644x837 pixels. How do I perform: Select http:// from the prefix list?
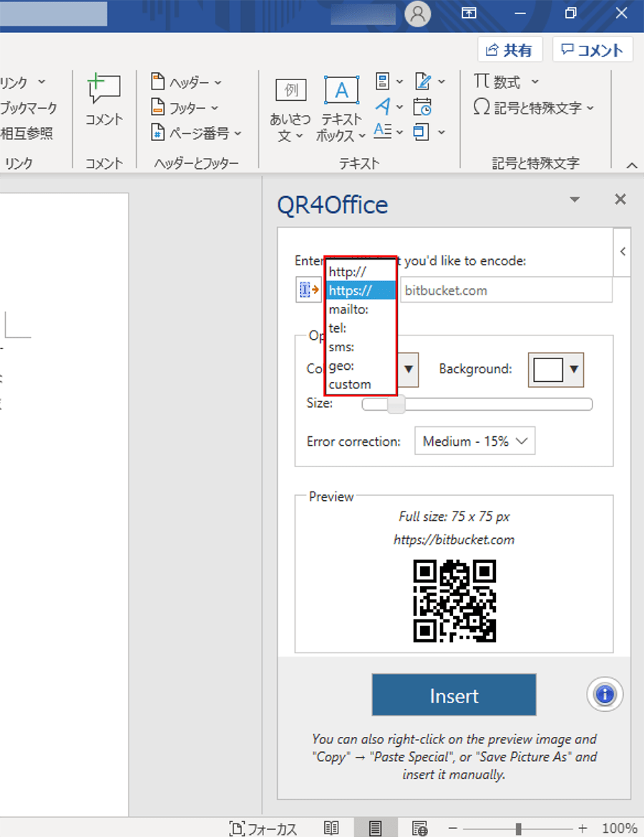[x=361, y=272]
